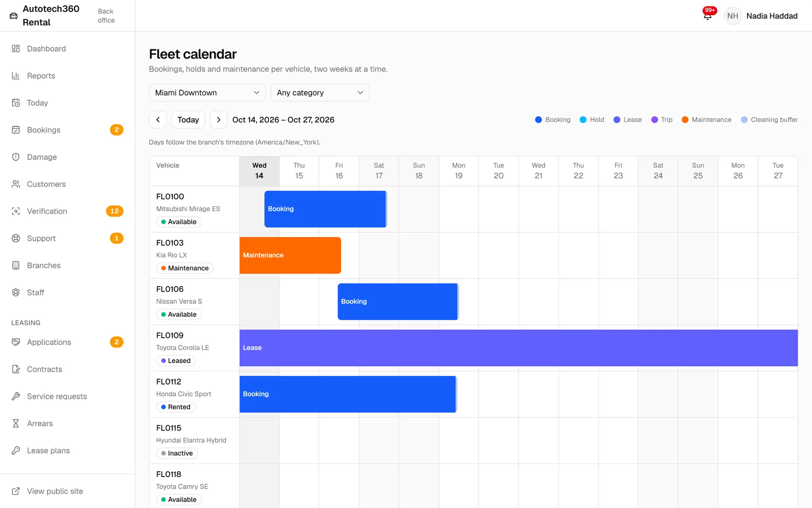
Task: Open the Contracts menu item
Action: [x=67, y=369]
